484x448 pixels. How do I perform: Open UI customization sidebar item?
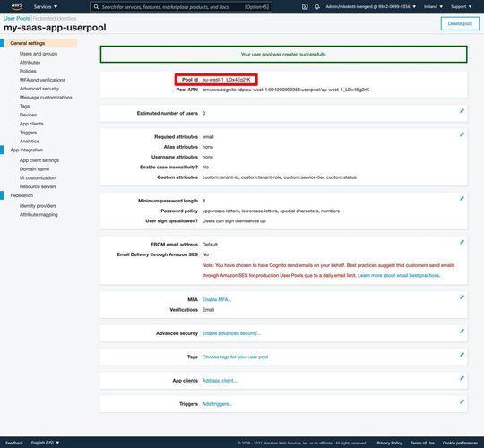pyautogui.click(x=38, y=178)
